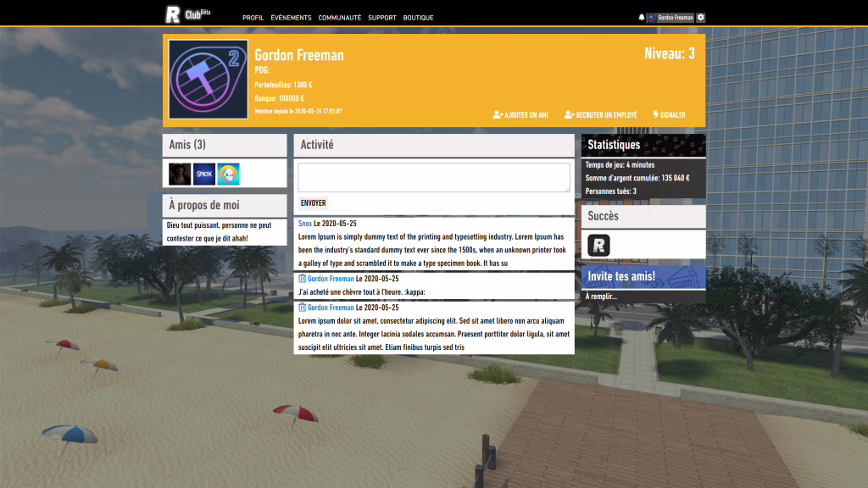Focus the Activité message text box
The image size is (868, 488).
click(434, 177)
